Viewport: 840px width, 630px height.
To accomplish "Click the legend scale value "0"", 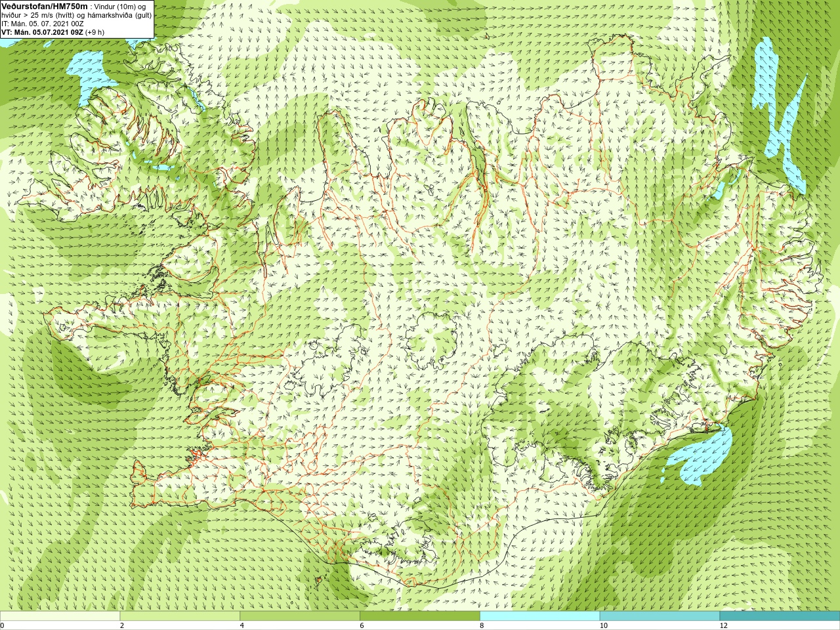I will (x=2, y=625).
